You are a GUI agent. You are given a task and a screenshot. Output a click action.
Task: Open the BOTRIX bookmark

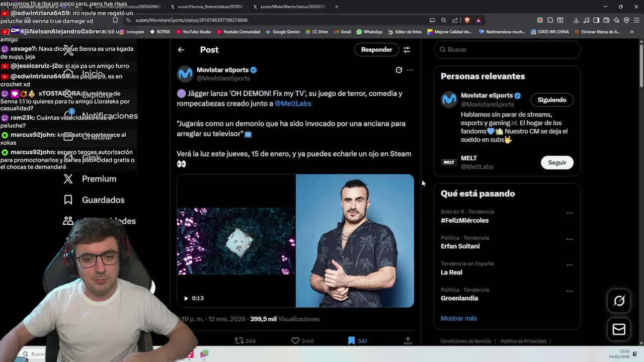point(160,32)
